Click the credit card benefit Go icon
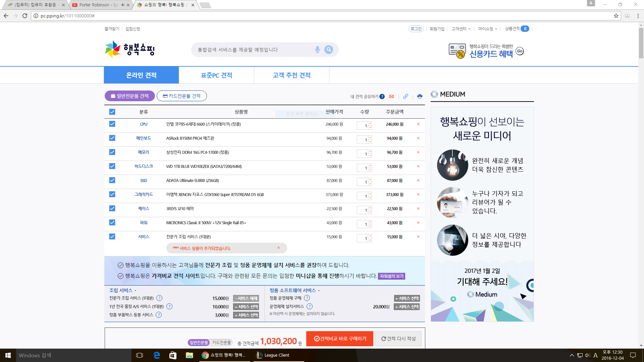The width and height of the screenshot is (644, 362). click(520, 51)
